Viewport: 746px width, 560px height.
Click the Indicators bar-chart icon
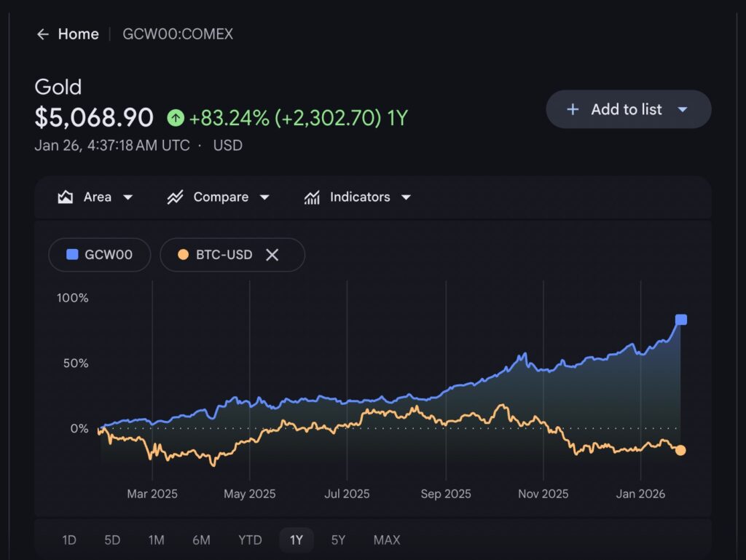tap(313, 197)
